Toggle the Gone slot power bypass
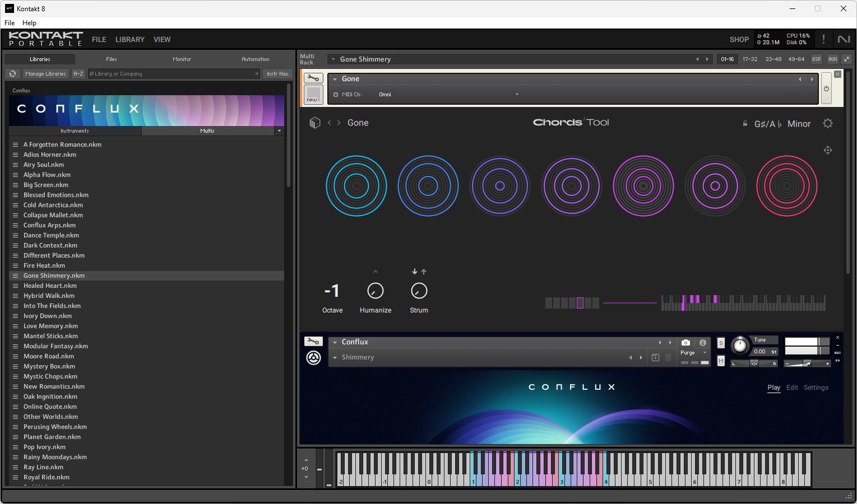The height and width of the screenshot is (504, 857). 826,88
